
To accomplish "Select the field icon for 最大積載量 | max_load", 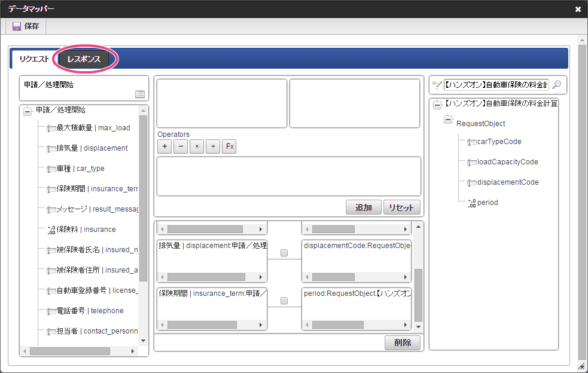I will [x=51, y=129].
